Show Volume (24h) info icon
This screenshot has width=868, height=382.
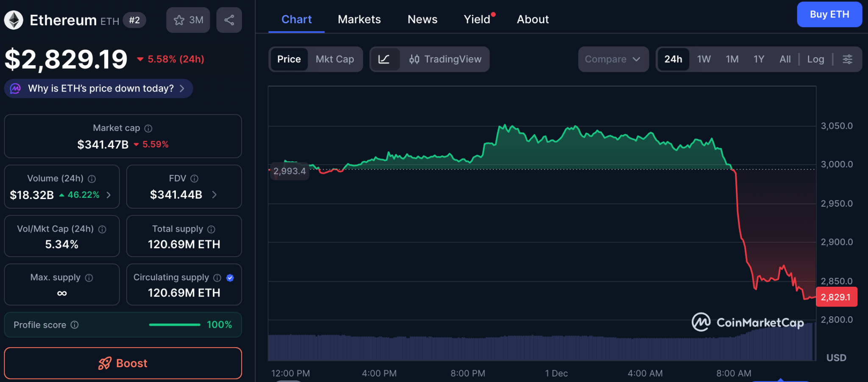click(92, 179)
